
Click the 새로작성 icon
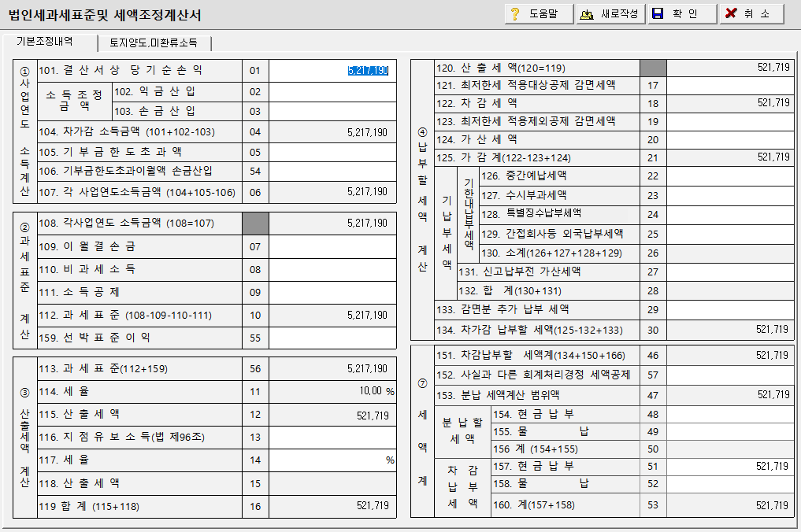pyautogui.click(x=587, y=14)
